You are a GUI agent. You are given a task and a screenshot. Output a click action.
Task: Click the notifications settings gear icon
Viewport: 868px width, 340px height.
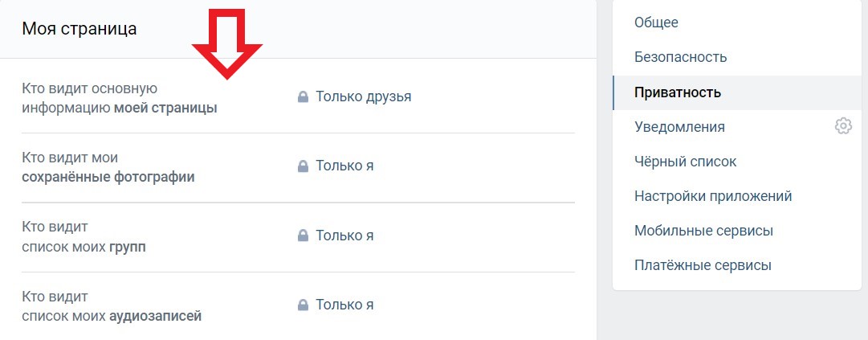tap(842, 126)
